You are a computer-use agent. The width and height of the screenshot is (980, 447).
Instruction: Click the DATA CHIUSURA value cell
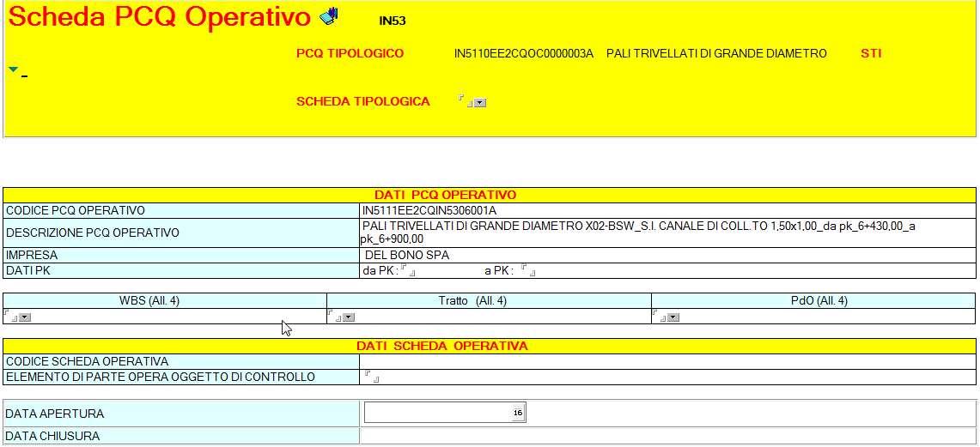click(667, 437)
